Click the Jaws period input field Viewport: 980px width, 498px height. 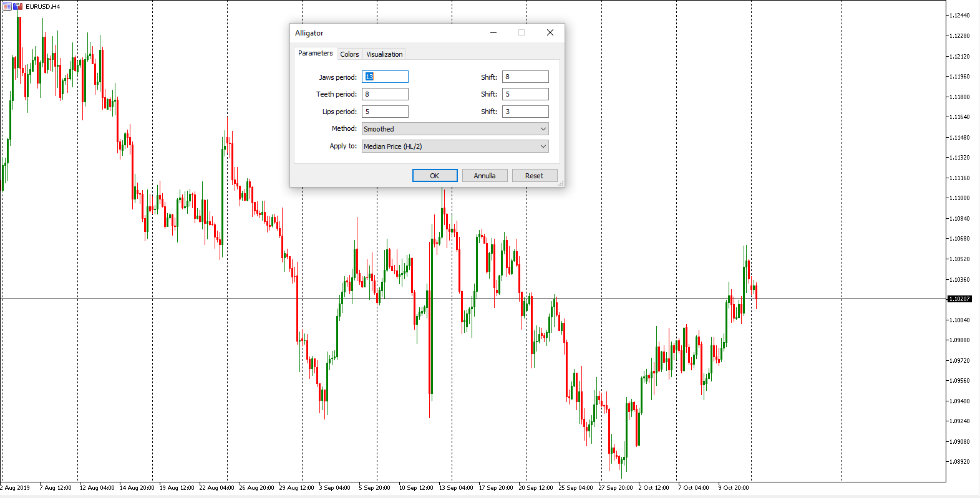pos(385,77)
